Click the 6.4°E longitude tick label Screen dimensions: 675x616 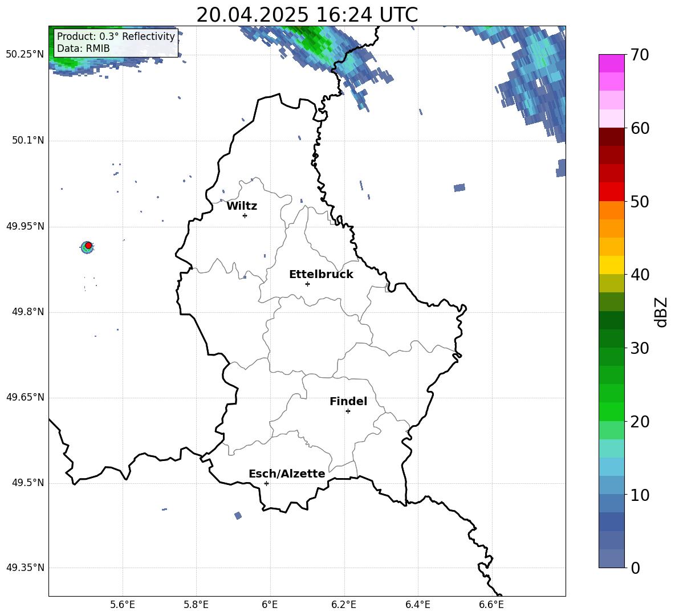pyautogui.click(x=417, y=605)
